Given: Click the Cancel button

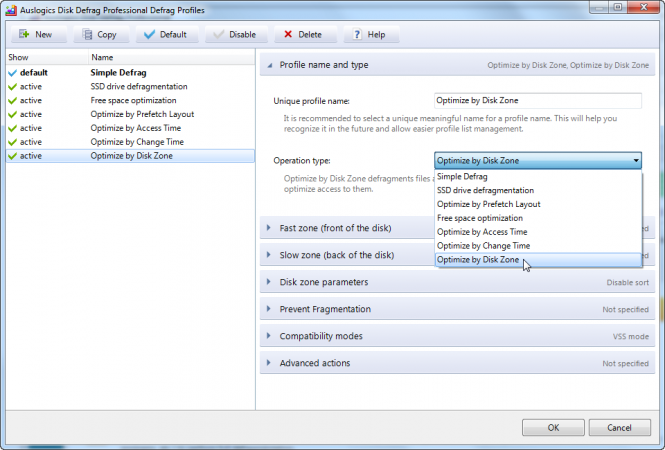Looking at the screenshot, I should (x=619, y=428).
